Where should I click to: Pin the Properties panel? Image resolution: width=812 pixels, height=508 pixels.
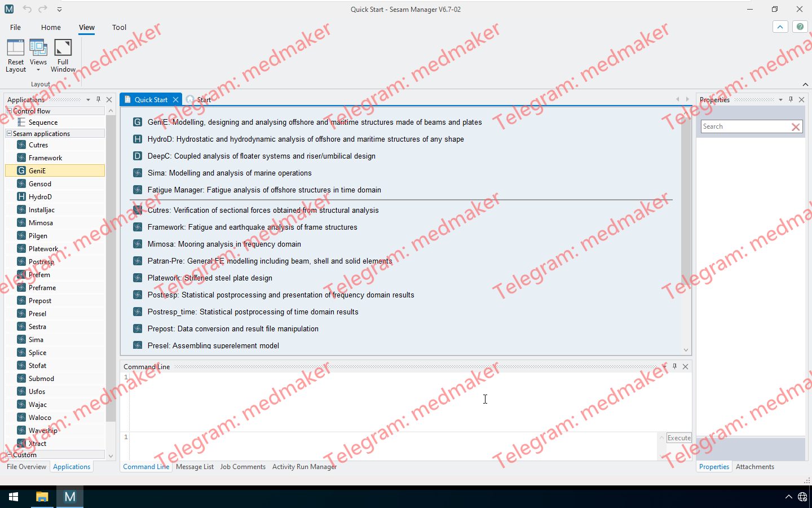(x=791, y=99)
